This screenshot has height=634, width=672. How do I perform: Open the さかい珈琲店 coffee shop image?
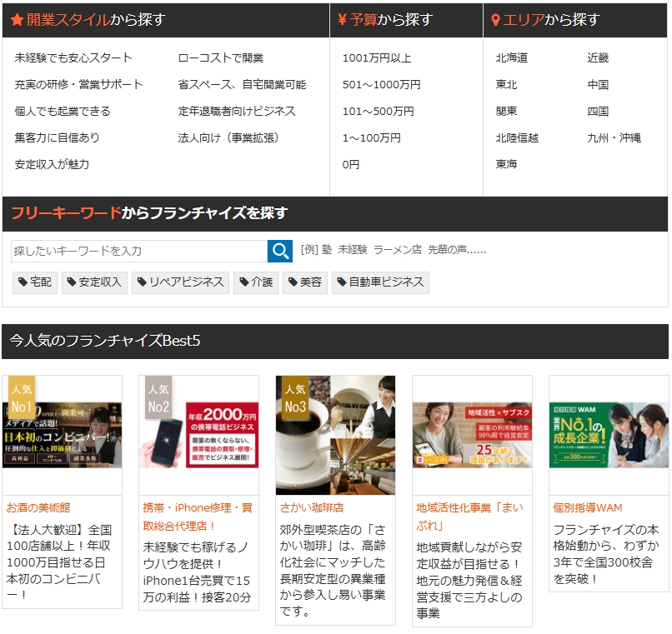tap(335, 435)
